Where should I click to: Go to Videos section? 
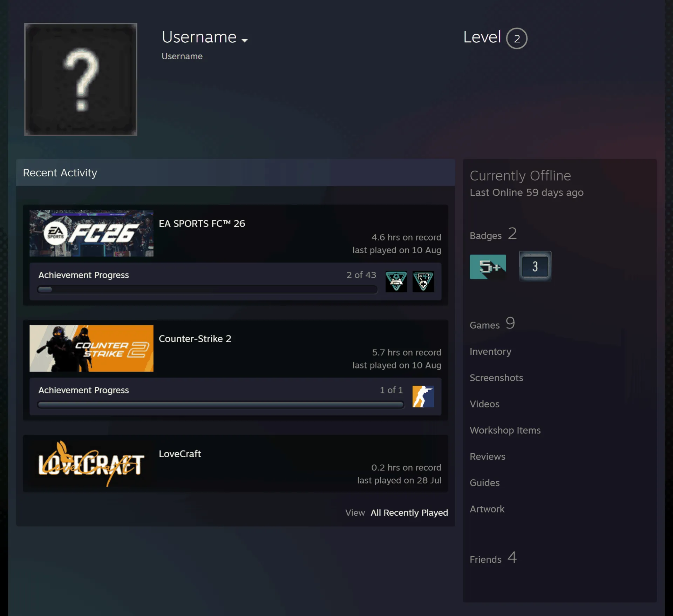point(484,404)
